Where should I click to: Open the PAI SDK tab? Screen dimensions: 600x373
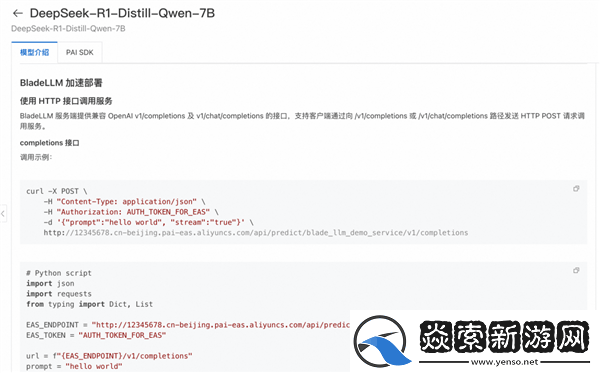[80, 52]
